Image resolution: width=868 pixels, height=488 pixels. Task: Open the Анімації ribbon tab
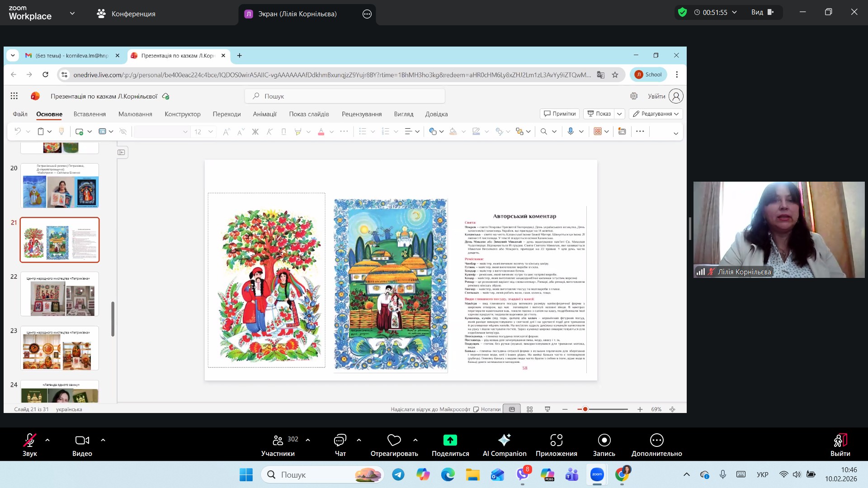pos(264,114)
